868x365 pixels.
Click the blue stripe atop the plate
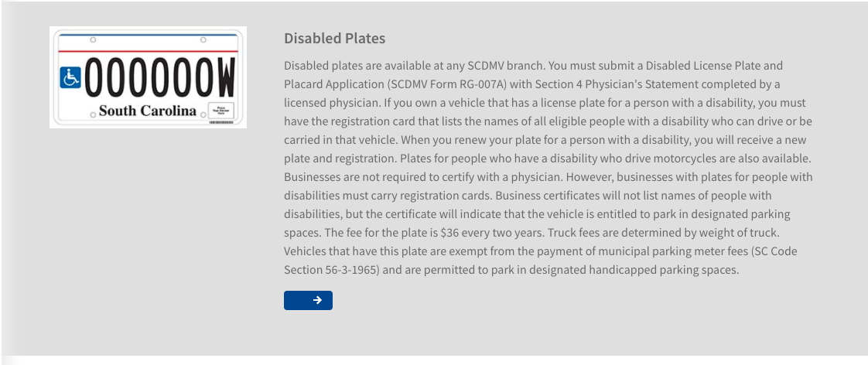(x=147, y=35)
